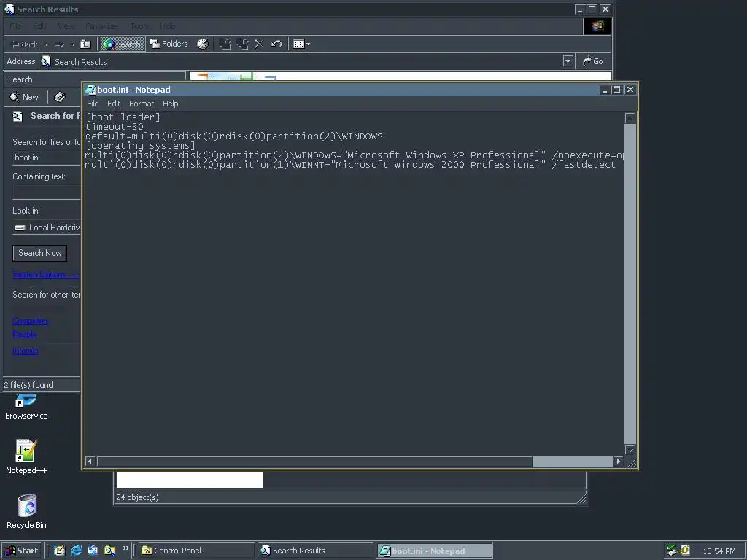Click timeout=30 line in Notepad
747x560 pixels.
point(115,127)
